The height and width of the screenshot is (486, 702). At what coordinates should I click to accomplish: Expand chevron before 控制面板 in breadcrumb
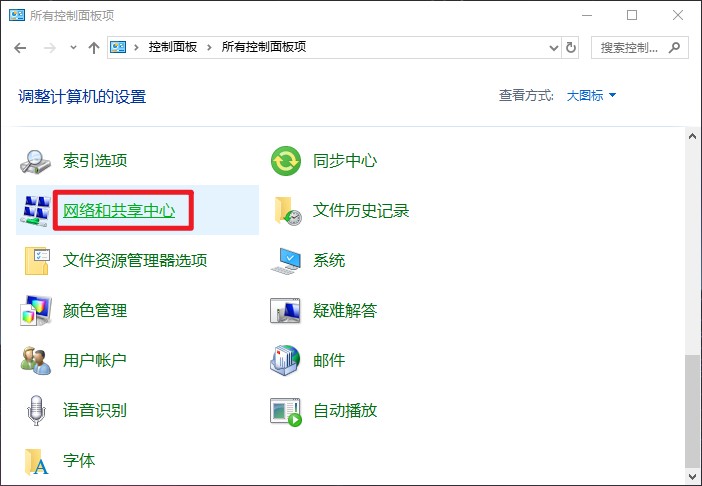click(x=136, y=47)
